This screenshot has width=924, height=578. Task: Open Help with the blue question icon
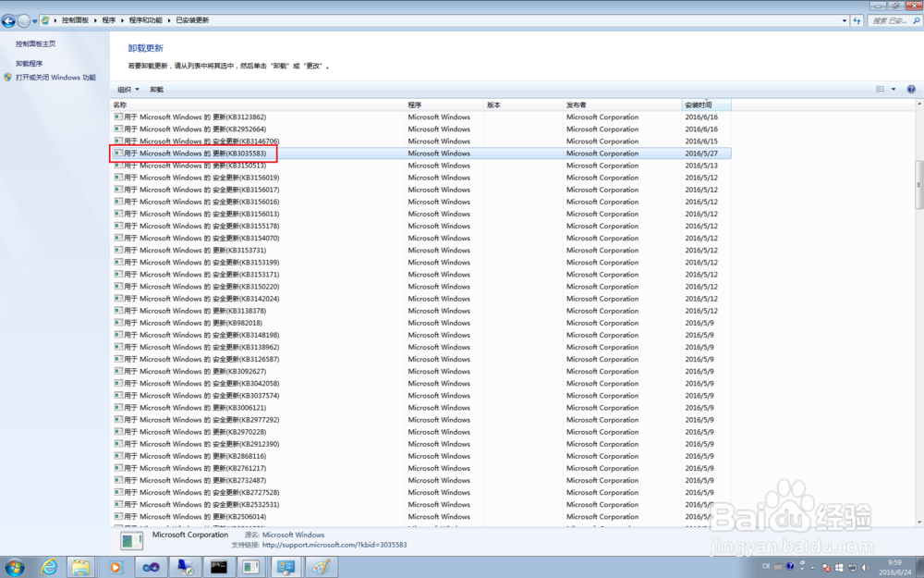911,90
